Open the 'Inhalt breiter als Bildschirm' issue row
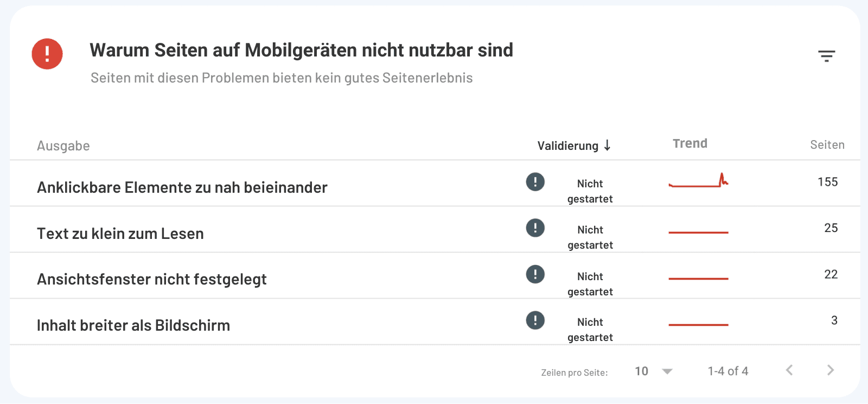Viewport: 868px width, 404px height. [x=133, y=325]
